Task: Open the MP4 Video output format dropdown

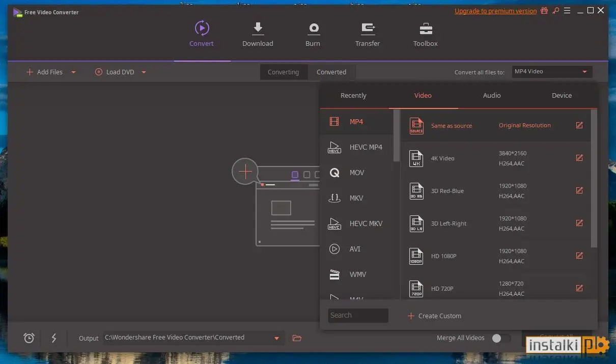Action: 552,72
